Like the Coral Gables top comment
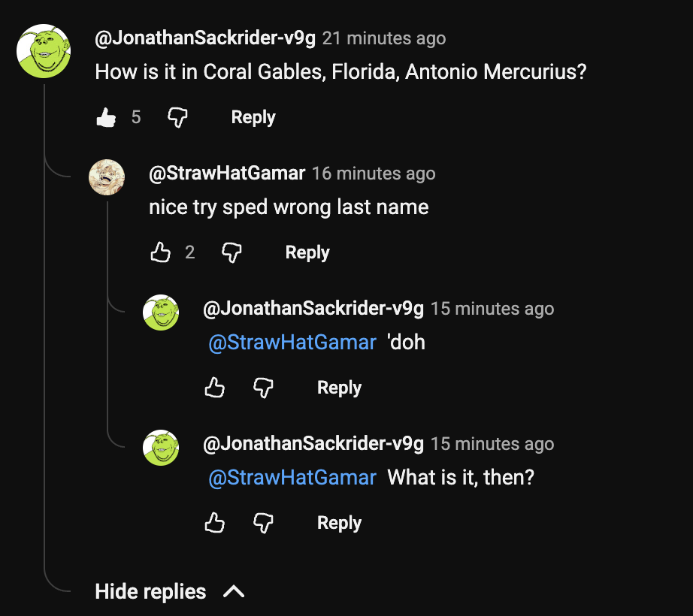The height and width of the screenshot is (616, 693). tap(107, 117)
